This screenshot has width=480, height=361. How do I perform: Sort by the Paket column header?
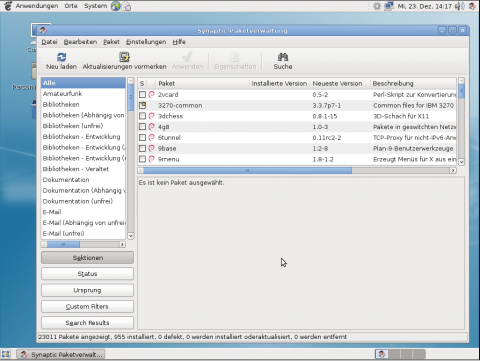click(x=202, y=83)
